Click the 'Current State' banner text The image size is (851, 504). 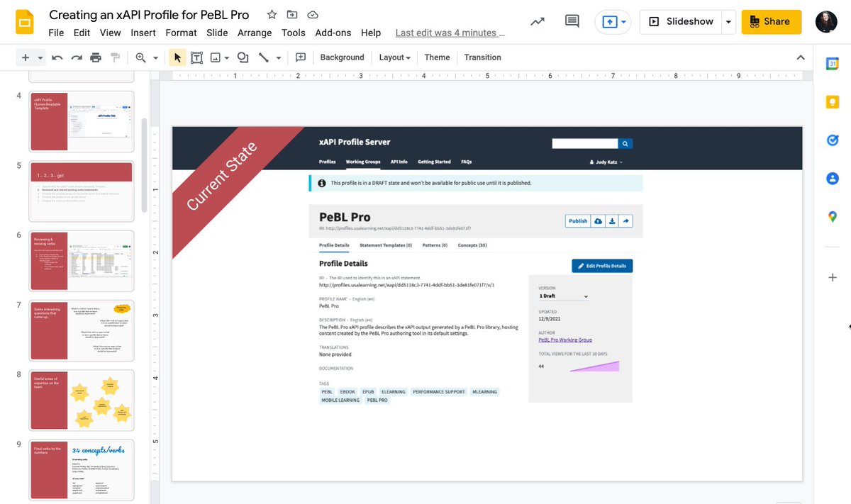[221, 177]
